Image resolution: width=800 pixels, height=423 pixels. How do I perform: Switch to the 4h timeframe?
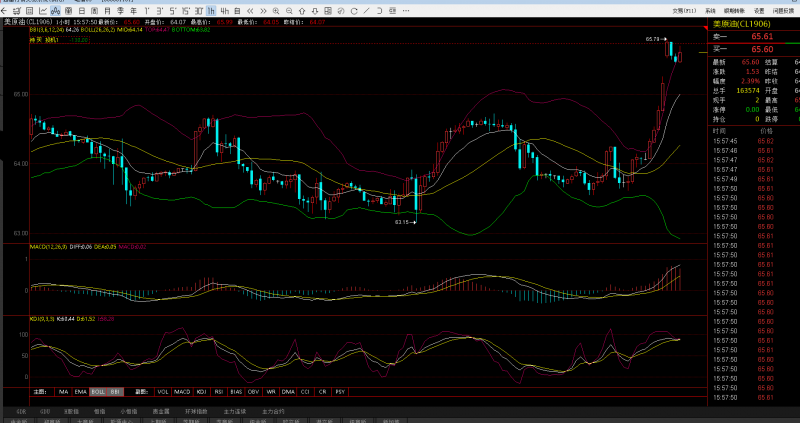tap(224, 11)
